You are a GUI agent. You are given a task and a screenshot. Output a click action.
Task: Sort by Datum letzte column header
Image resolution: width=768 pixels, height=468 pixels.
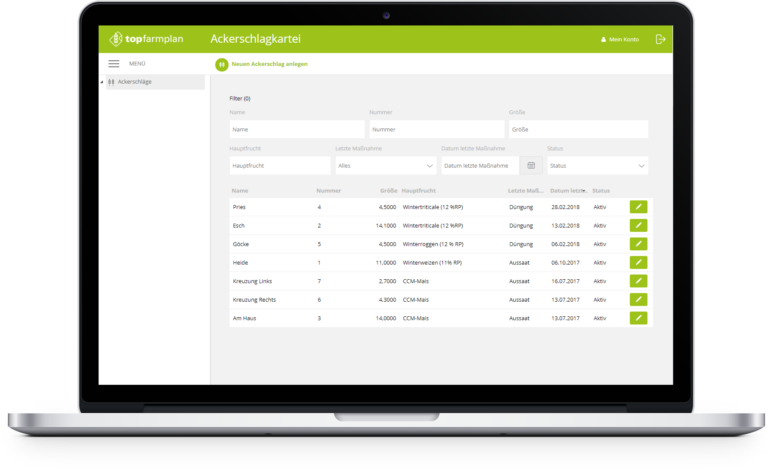pos(568,191)
